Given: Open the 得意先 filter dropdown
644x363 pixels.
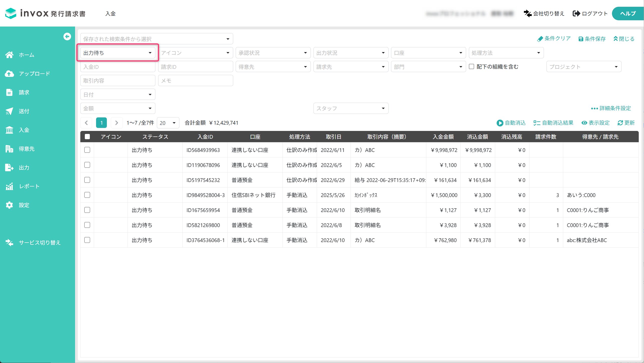Looking at the screenshot, I should coord(273,67).
